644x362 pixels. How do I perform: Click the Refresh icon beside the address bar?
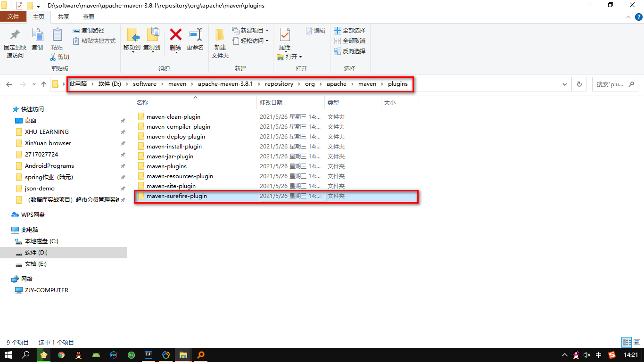click(578, 83)
